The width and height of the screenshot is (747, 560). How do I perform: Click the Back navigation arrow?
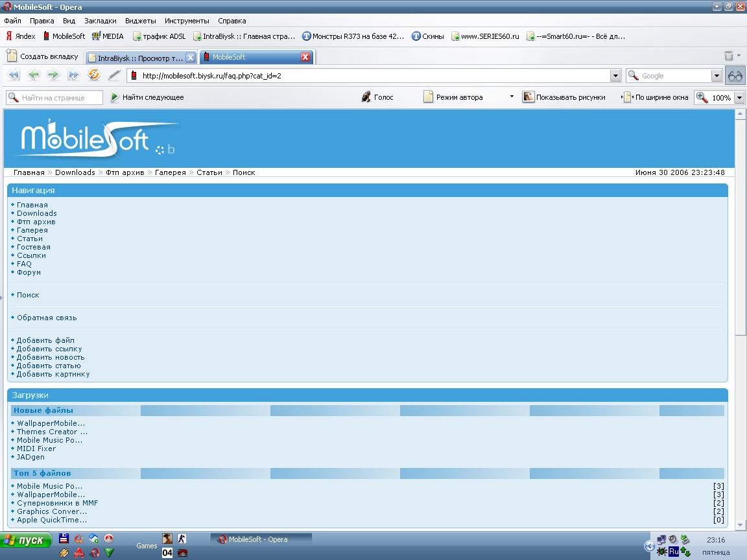(34, 75)
